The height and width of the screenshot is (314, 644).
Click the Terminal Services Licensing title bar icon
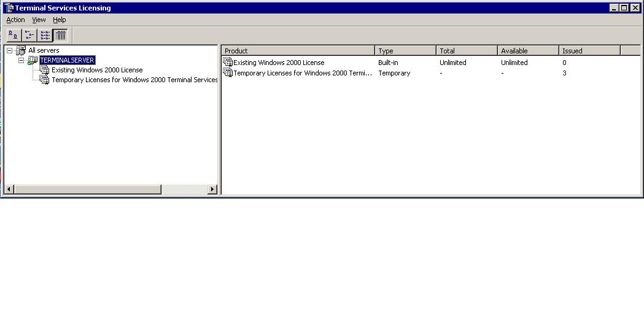pyautogui.click(x=9, y=8)
